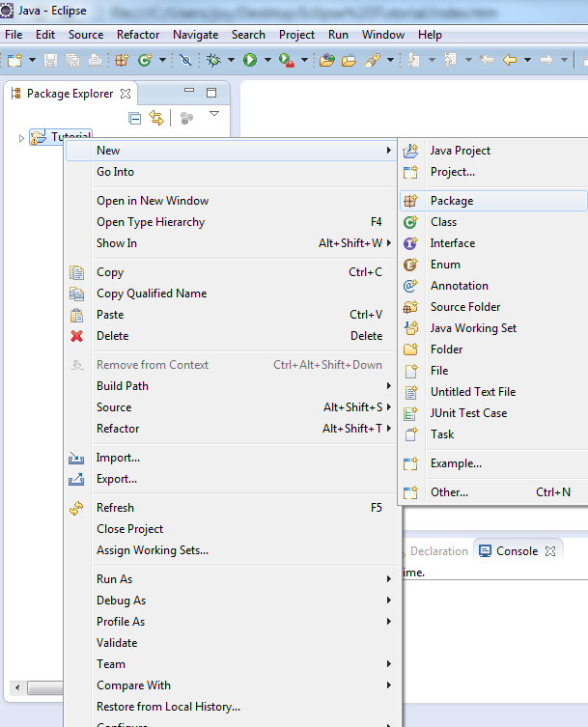The height and width of the screenshot is (727, 588).
Task: Click the Print toolbar icon
Action: tap(95, 60)
